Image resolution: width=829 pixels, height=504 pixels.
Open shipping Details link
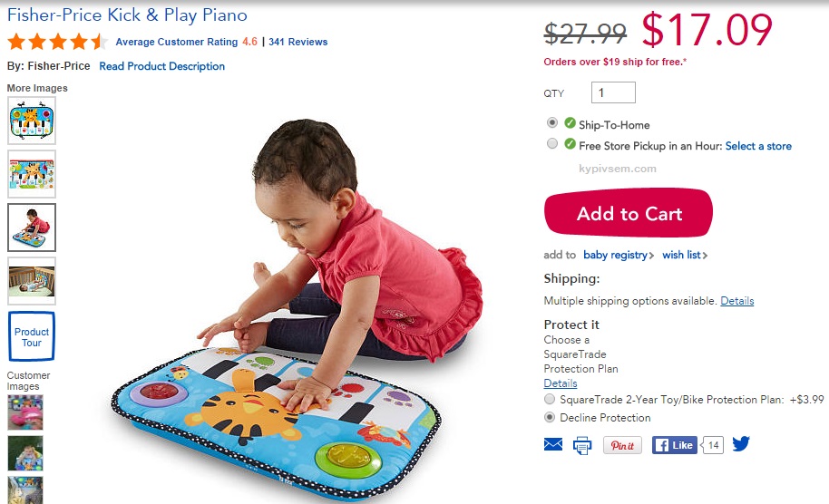[737, 301]
